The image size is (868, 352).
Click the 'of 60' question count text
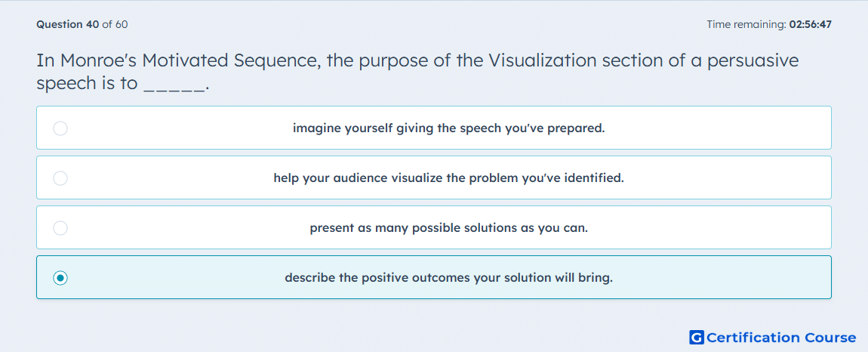115,24
